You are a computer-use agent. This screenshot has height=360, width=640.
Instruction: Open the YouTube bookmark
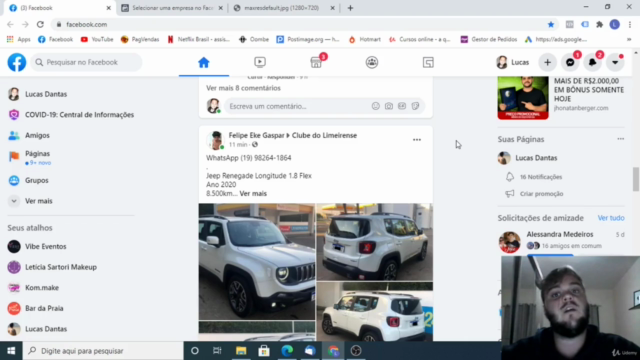click(97, 40)
